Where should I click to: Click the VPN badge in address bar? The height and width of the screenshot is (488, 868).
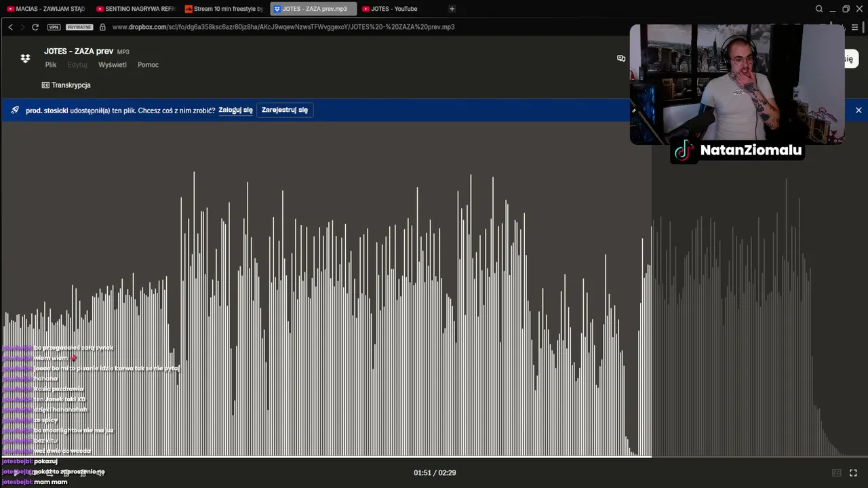[54, 27]
